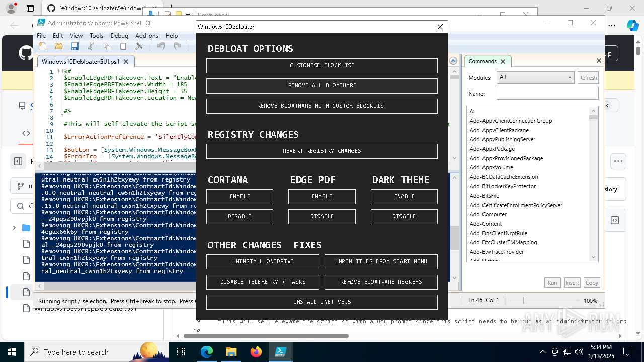Open Windows Start menu

point(12,352)
